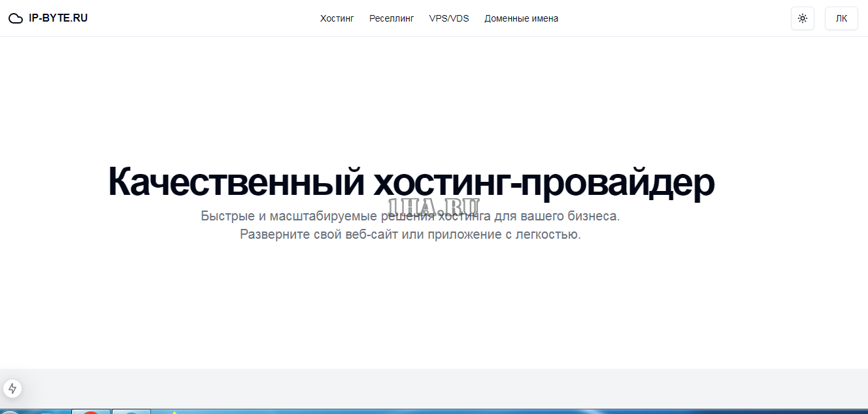
Task: Click the red round taskbar icon
Action: 91,412
